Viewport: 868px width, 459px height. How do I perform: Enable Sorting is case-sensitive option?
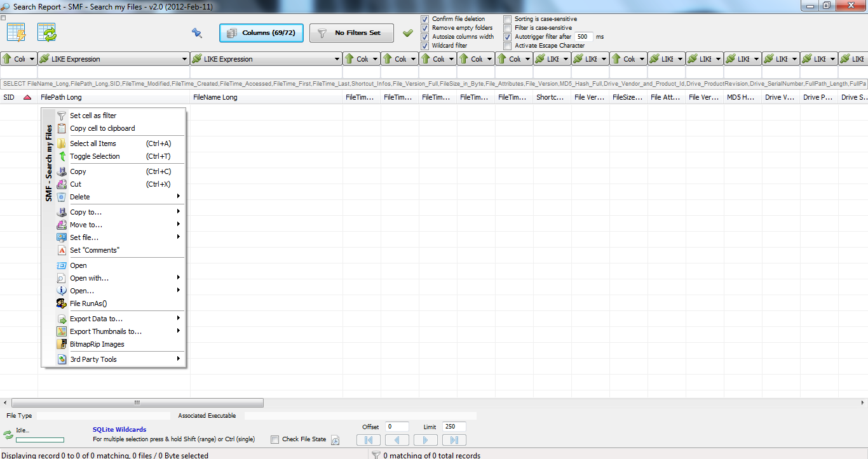tap(507, 19)
